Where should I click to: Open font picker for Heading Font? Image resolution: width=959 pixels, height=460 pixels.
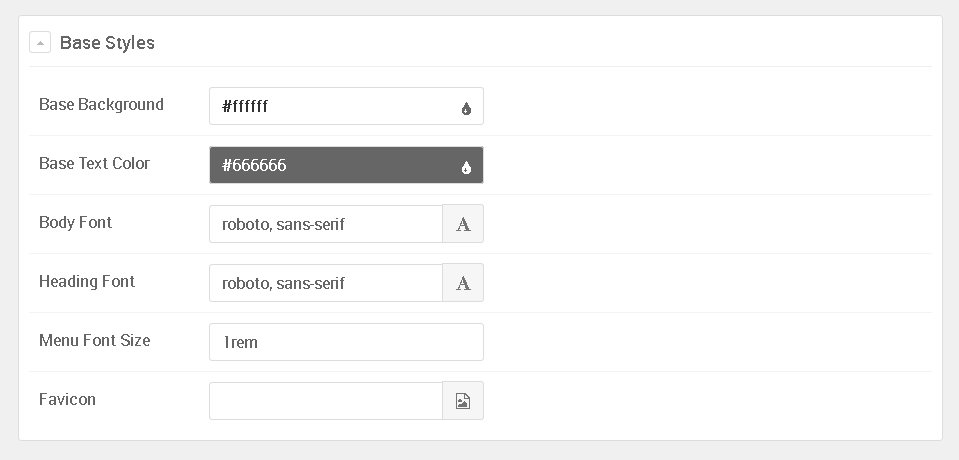[463, 283]
